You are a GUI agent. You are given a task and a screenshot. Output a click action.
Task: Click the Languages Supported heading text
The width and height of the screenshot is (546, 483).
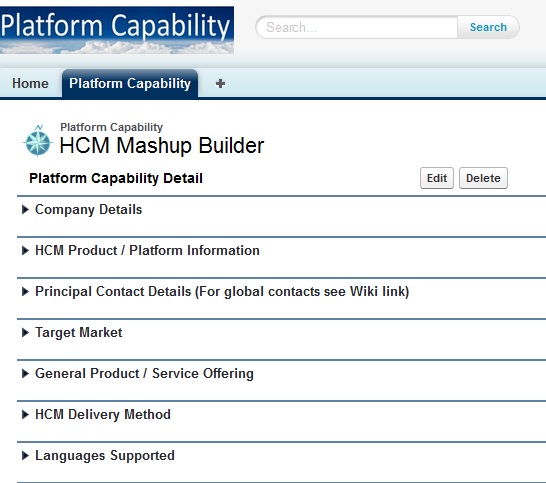pyautogui.click(x=105, y=455)
